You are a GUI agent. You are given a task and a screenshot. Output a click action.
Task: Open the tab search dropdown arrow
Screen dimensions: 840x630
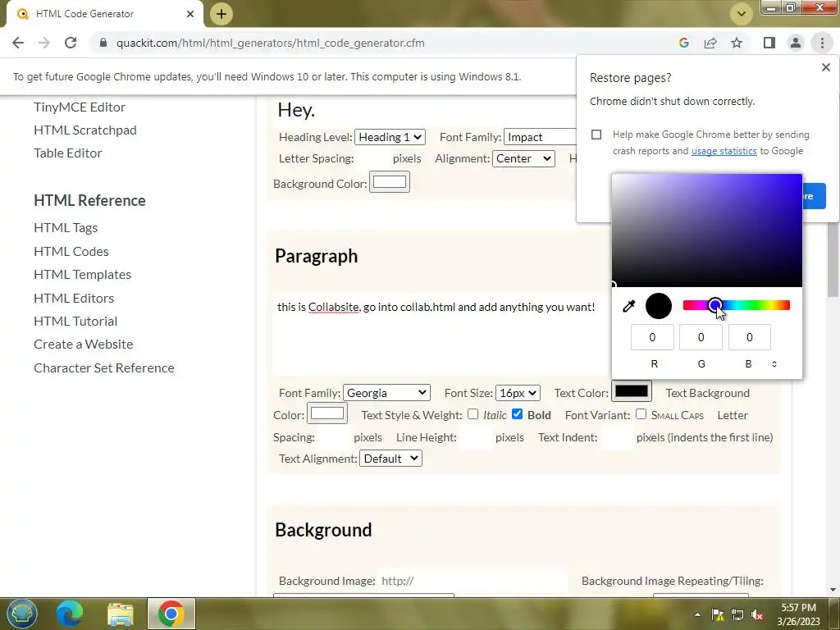(742, 14)
